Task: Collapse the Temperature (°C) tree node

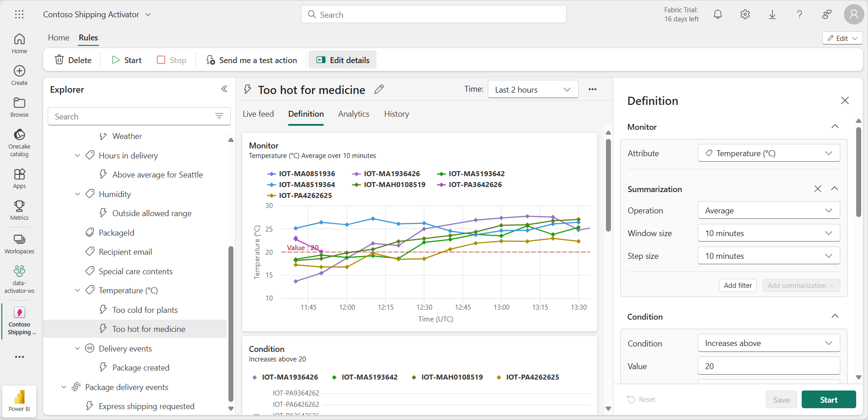Action: 77,290
